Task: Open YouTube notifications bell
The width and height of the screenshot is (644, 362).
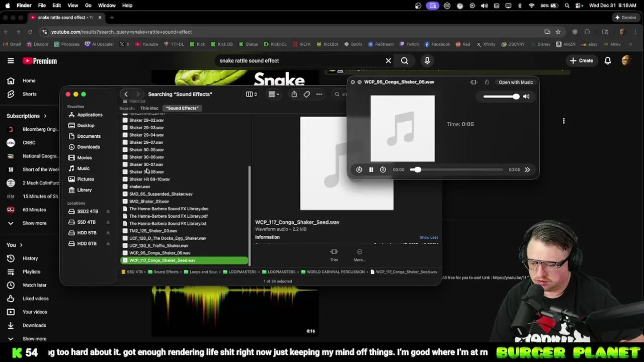Action: [608, 61]
